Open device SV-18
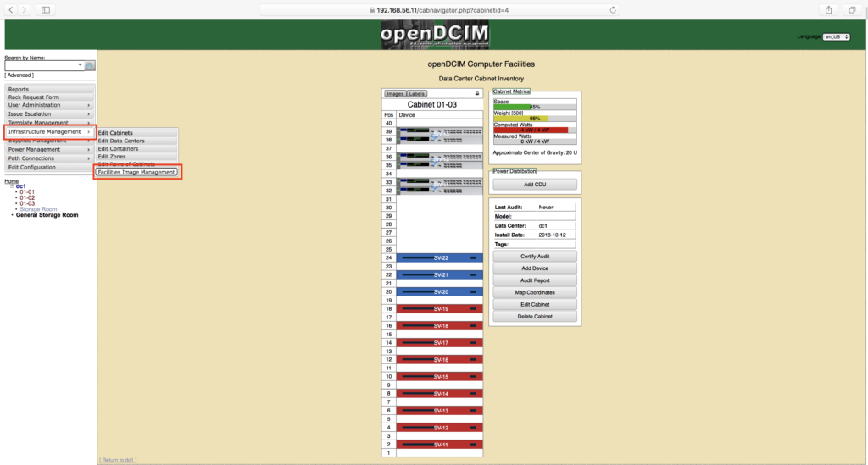This screenshot has height=465, width=868. 440,326
